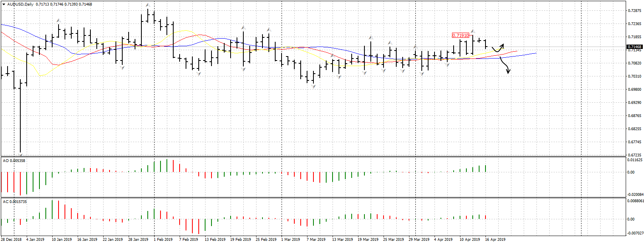Click the AO 0.005358 indicator label

tap(14, 160)
